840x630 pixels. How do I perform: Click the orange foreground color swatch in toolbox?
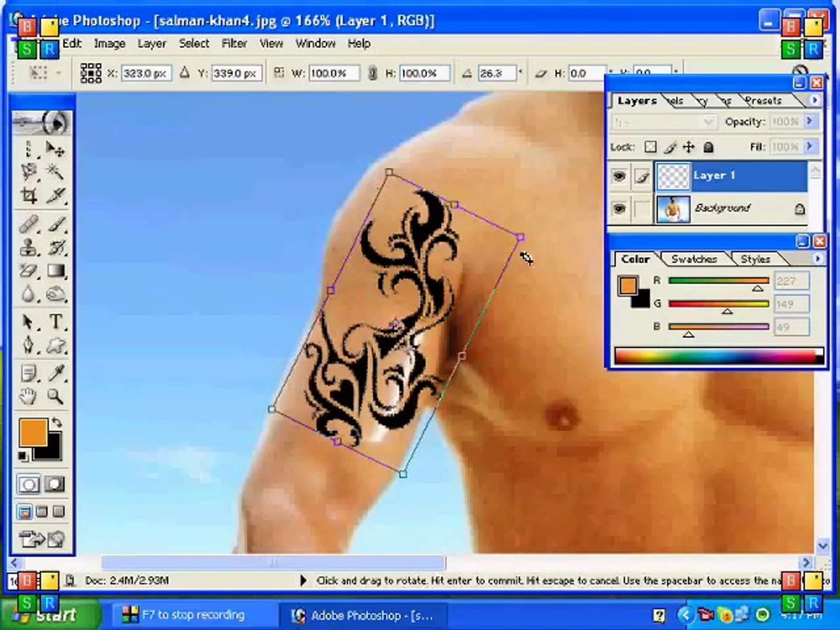click(33, 433)
